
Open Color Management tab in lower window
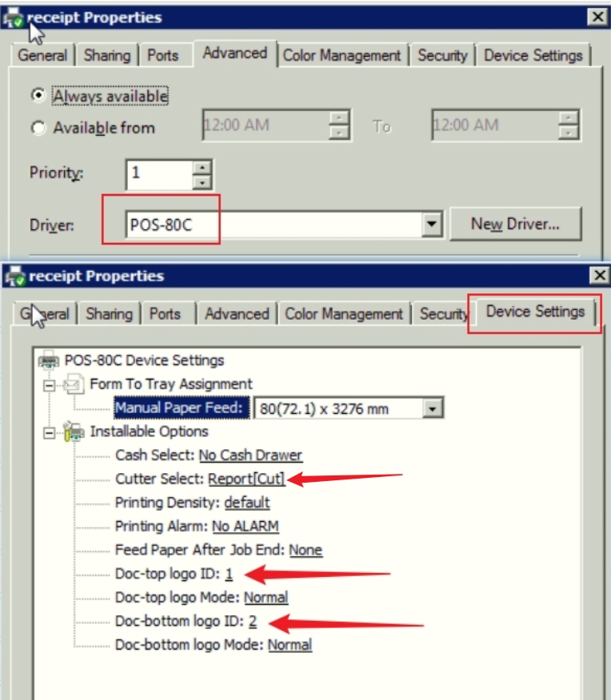tap(344, 314)
